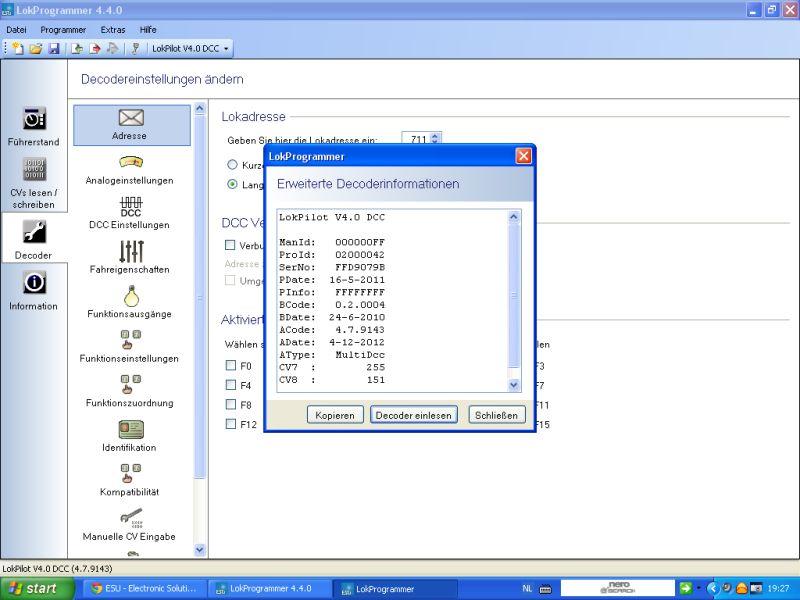Open the Fahreigenschaften category
Viewport: 800px width, 600px height.
coord(130,258)
